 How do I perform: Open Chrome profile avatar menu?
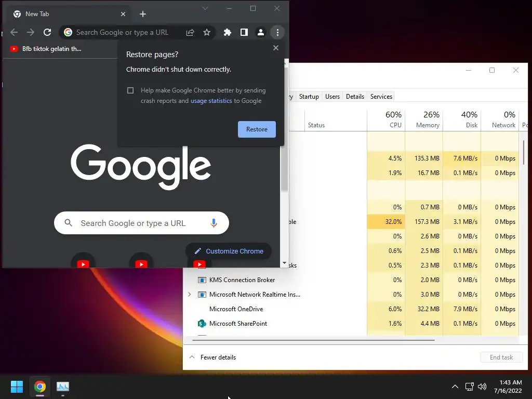pyautogui.click(x=261, y=32)
